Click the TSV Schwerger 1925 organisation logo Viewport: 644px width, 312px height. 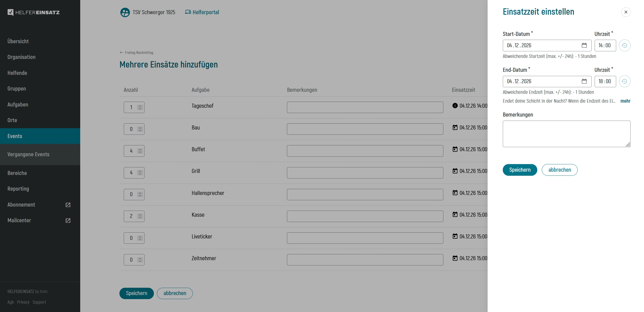pyautogui.click(x=125, y=12)
